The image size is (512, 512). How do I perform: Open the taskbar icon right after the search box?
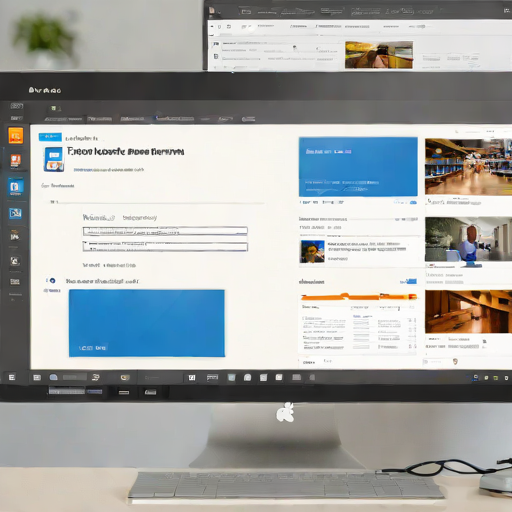pyautogui.click(x=96, y=377)
